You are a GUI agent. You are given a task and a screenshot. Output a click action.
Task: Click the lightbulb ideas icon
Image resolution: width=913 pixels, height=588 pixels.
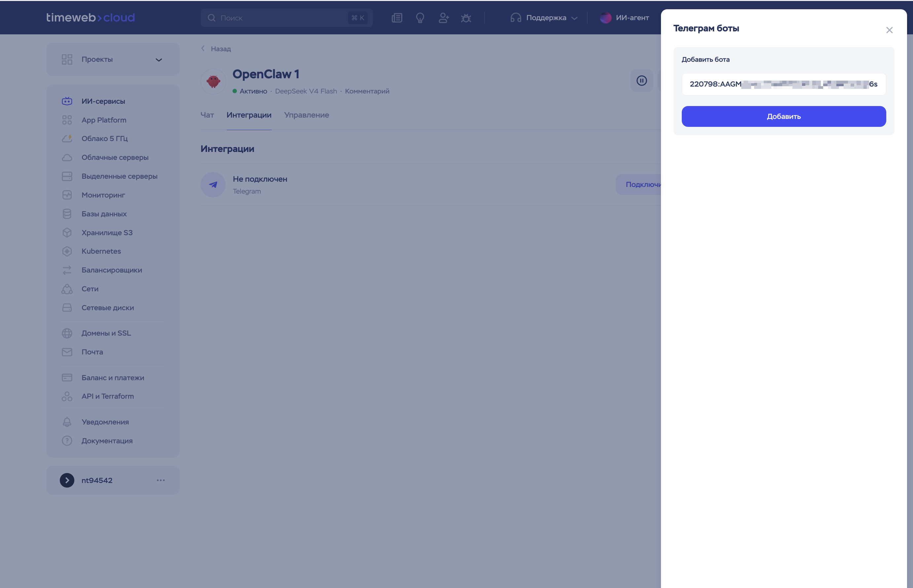[x=420, y=18]
